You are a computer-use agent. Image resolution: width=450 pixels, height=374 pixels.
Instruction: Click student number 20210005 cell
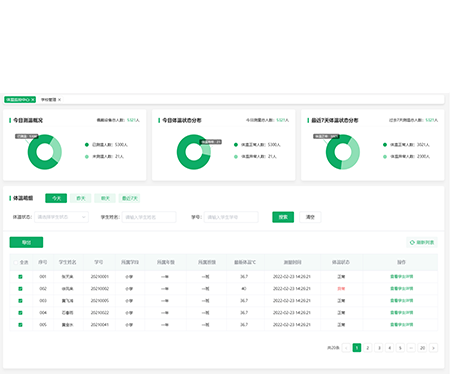[x=100, y=301]
